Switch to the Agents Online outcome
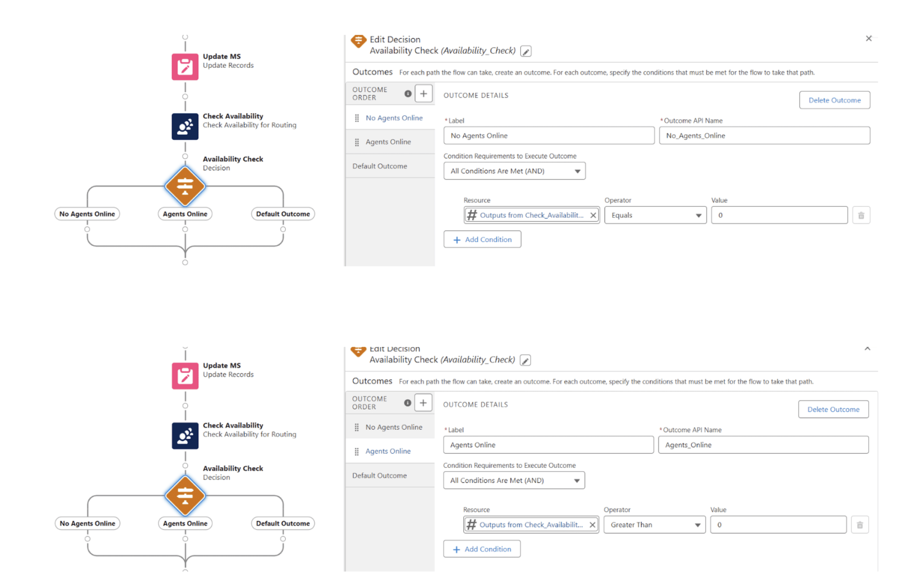This screenshot has width=898, height=588. pyautogui.click(x=388, y=142)
